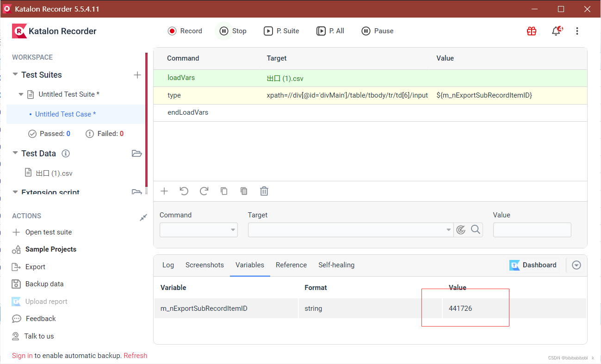Switch to the Reference tab
The height and width of the screenshot is (364, 601).
(291, 265)
